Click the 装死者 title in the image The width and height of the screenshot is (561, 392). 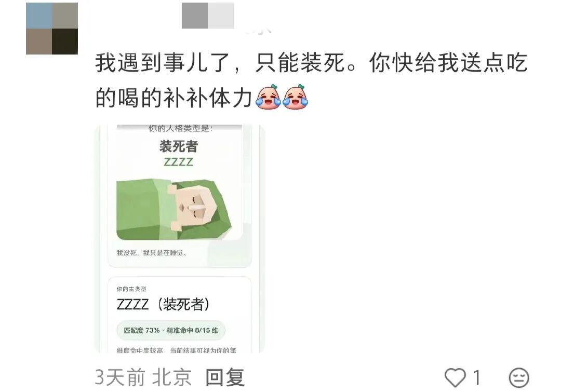tap(179, 146)
